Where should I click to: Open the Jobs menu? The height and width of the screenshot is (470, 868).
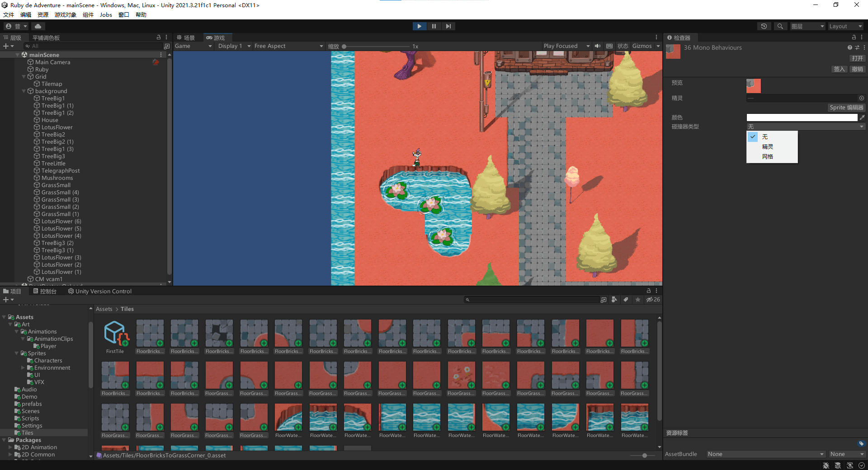point(106,14)
